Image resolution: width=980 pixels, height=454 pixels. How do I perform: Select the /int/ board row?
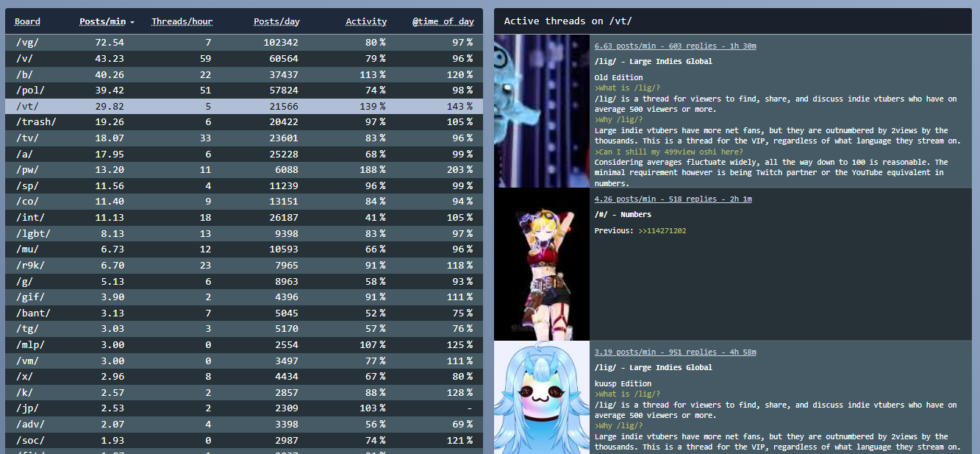click(x=244, y=218)
